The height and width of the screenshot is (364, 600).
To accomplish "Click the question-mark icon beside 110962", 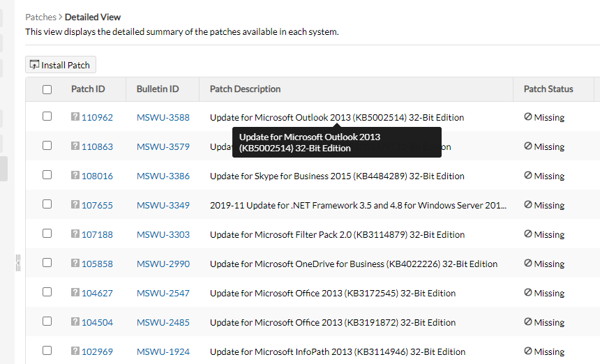I will point(75,116).
